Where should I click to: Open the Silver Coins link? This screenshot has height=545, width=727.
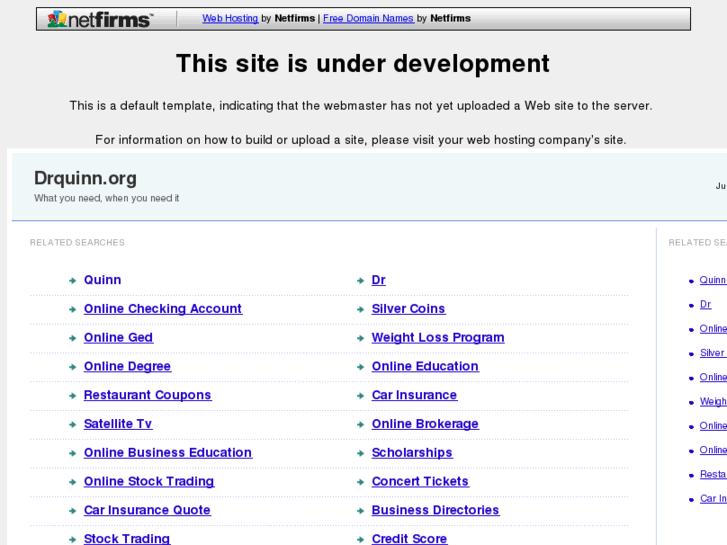point(408,308)
